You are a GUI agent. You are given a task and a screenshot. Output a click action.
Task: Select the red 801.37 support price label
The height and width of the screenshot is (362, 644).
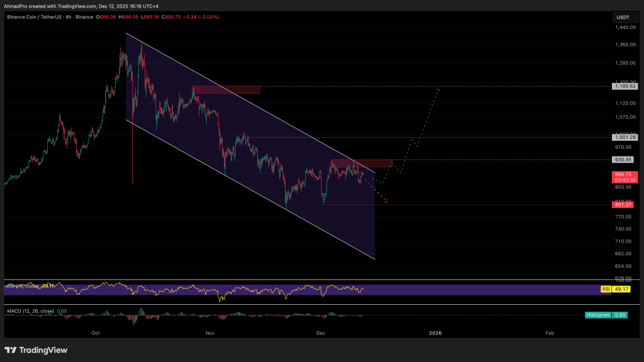[625, 204]
